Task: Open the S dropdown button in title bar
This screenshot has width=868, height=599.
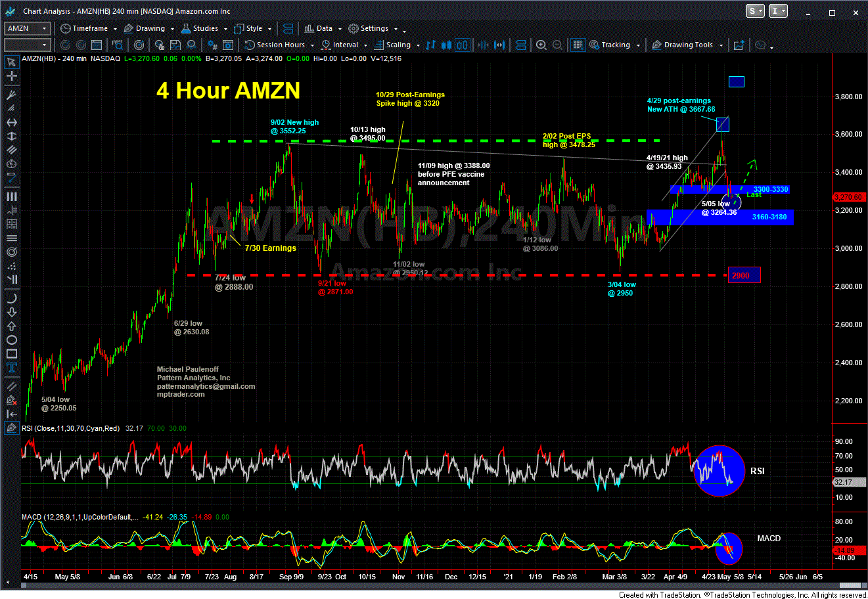Action: (756, 11)
